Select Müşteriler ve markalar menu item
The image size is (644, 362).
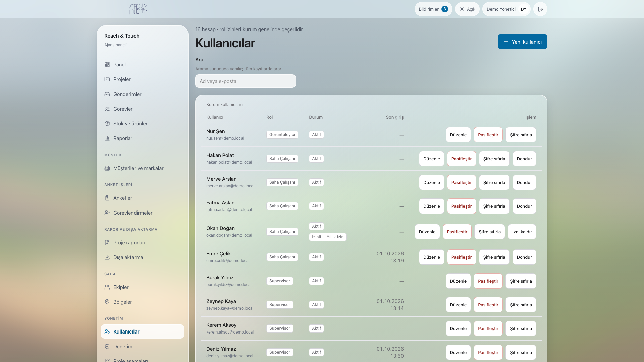pos(143,168)
